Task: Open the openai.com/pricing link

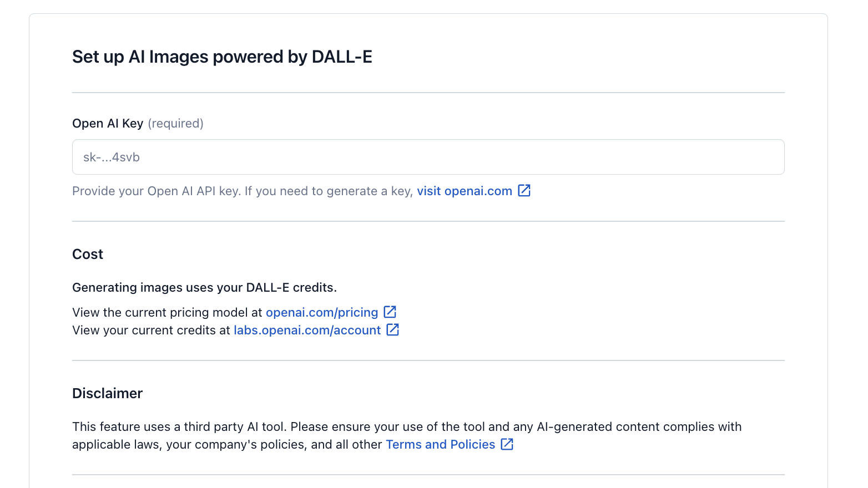Action: (x=322, y=313)
